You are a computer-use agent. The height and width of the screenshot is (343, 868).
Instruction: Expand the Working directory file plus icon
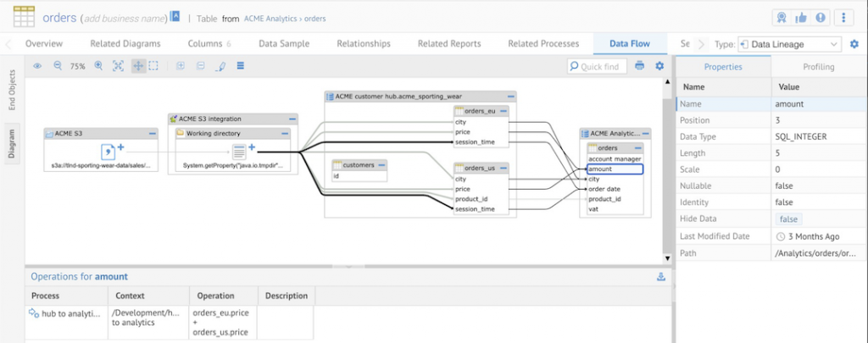[x=251, y=147]
